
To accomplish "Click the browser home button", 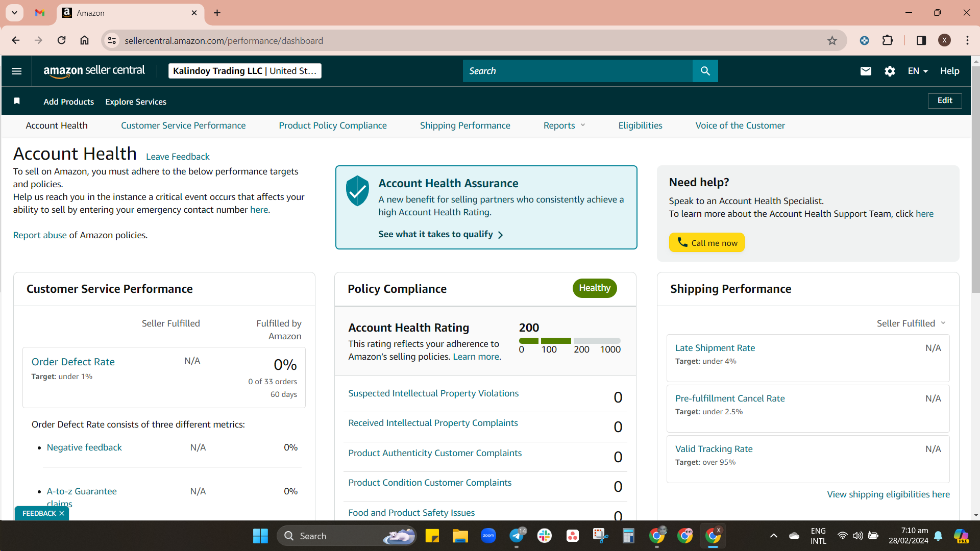I will (x=84, y=40).
